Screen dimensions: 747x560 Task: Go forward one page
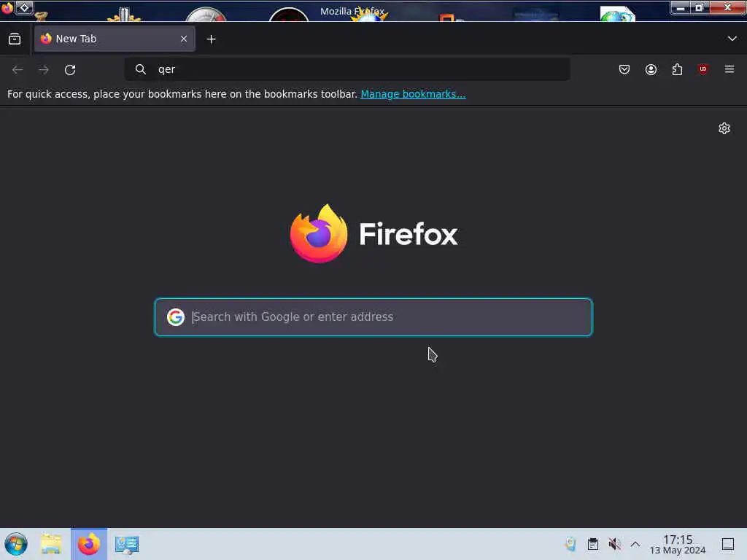pyautogui.click(x=44, y=69)
